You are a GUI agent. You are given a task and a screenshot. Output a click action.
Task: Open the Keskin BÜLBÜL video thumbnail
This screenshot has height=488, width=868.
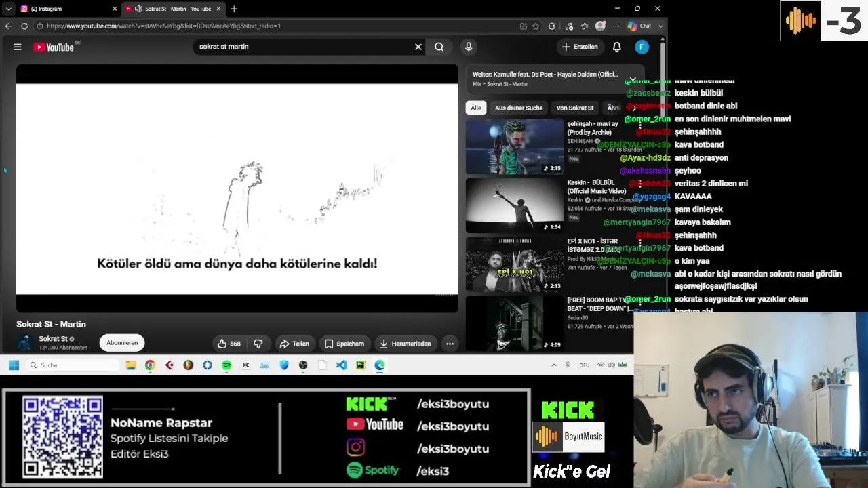click(515, 205)
